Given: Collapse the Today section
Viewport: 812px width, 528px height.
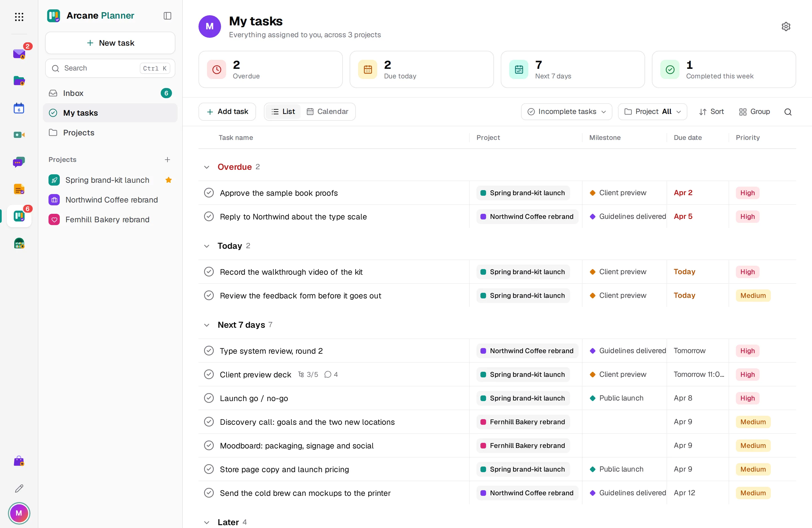Looking at the screenshot, I should pos(206,246).
